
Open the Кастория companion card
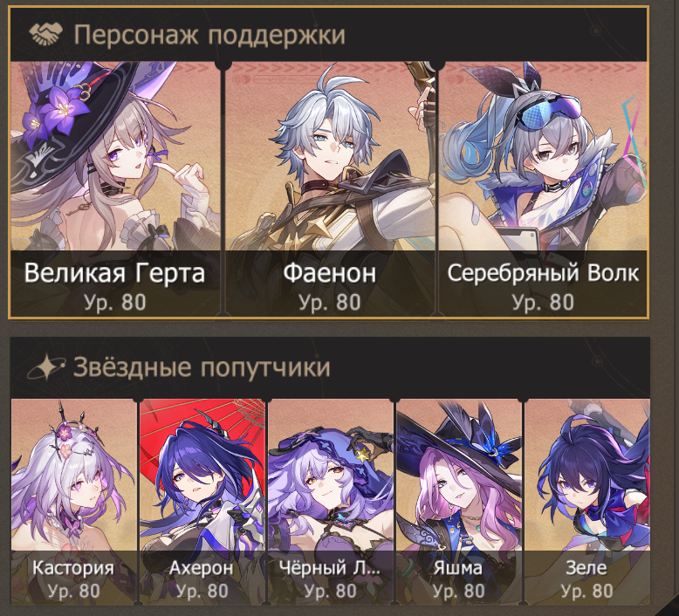[x=73, y=502]
